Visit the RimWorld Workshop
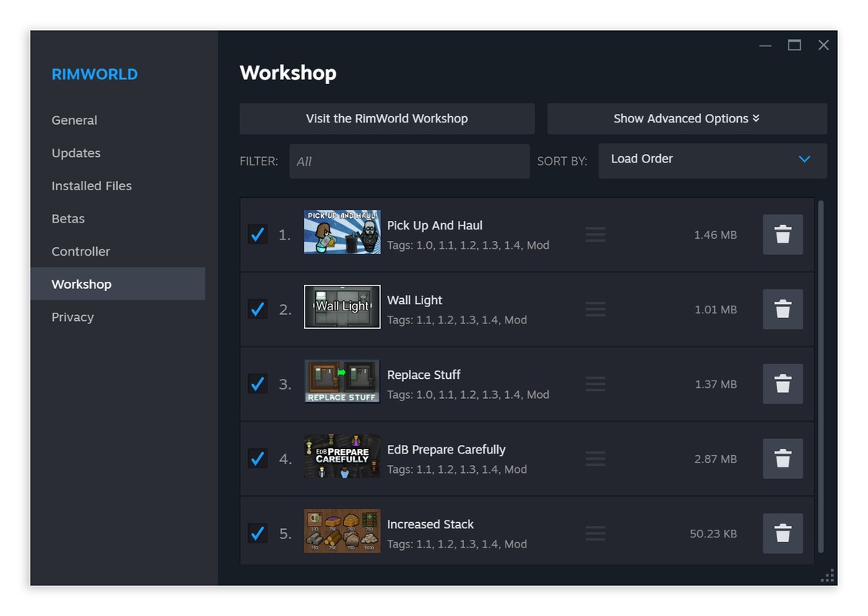Viewport: 868px width, 616px height. [x=387, y=119]
